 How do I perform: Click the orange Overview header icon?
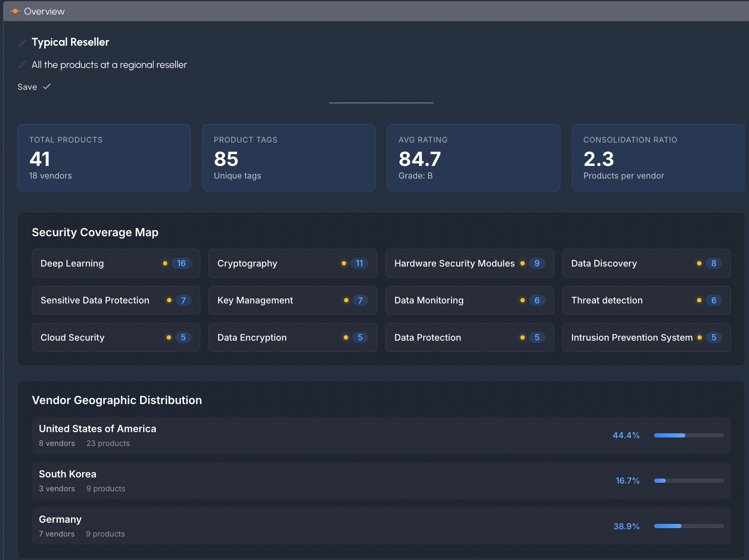coord(15,11)
